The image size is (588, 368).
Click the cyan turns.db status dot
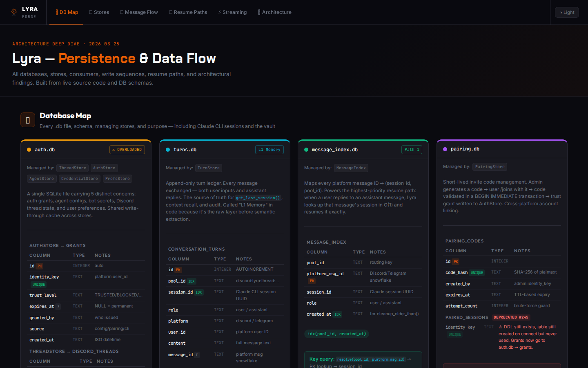pyautogui.click(x=168, y=150)
